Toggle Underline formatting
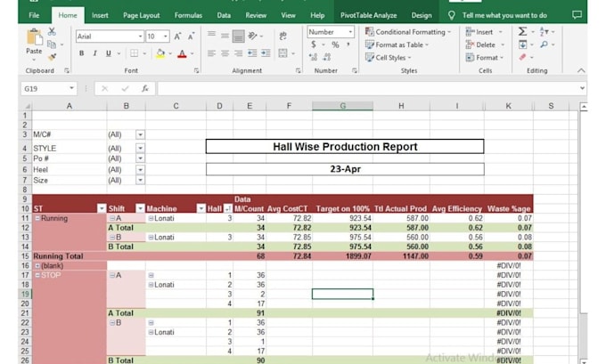The height and width of the screenshot is (364, 606). tap(109, 53)
